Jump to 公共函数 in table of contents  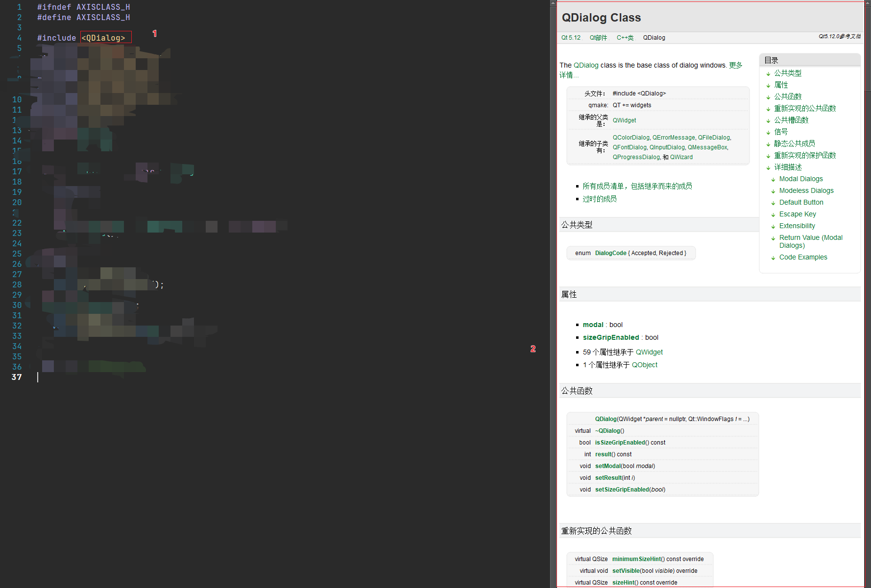pos(788,96)
